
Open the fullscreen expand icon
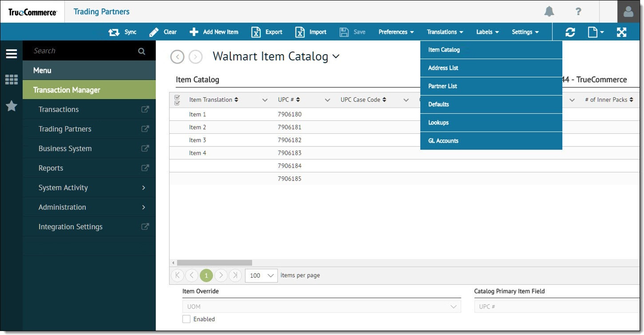(621, 32)
